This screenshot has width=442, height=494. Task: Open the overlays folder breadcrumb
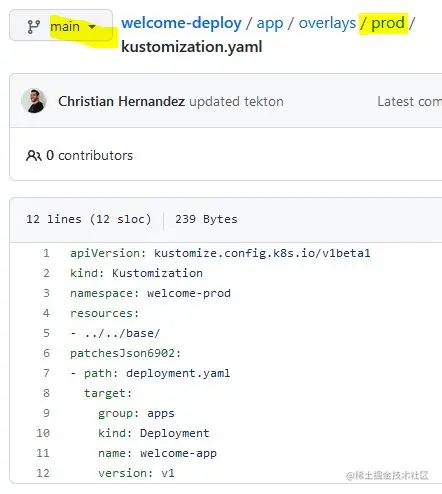[x=327, y=23]
